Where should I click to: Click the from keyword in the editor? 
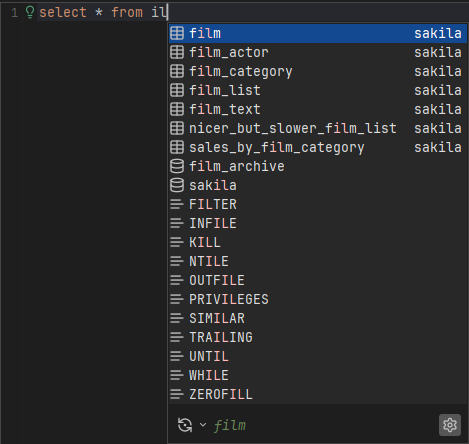[x=127, y=13]
